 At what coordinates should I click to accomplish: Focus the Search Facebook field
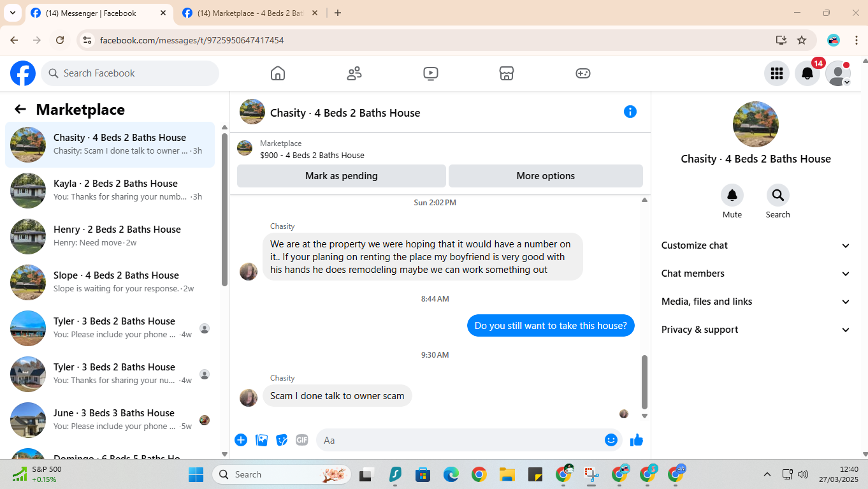coord(130,73)
